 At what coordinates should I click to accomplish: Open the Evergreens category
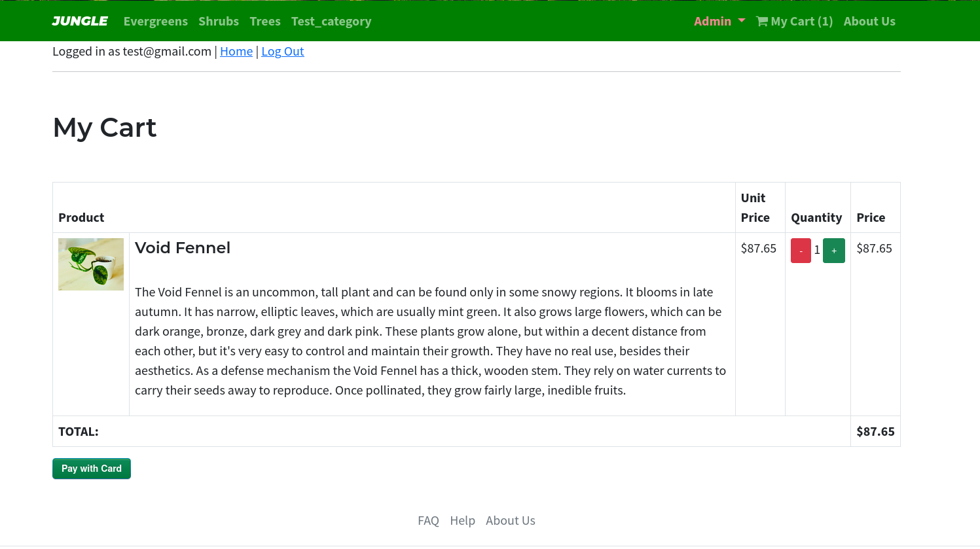(x=155, y=21)
